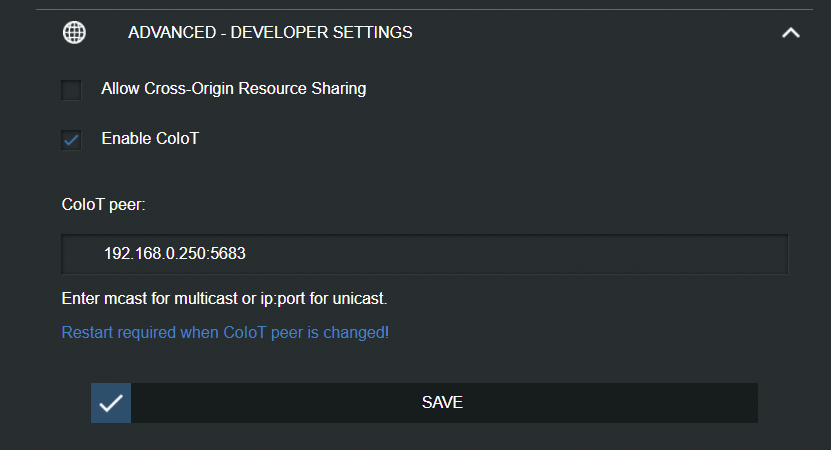
Task: Click the mcast or ip:port hint text
Action: pyautogui.click(x=224, y=298)
